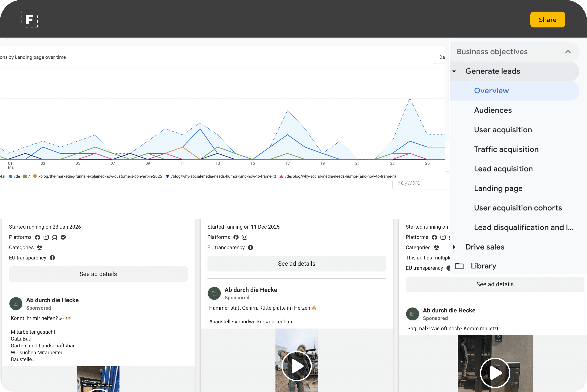Play the video in the middle ad
The height and width of the screenshot is (392, 587).
[x=297, y=366]
